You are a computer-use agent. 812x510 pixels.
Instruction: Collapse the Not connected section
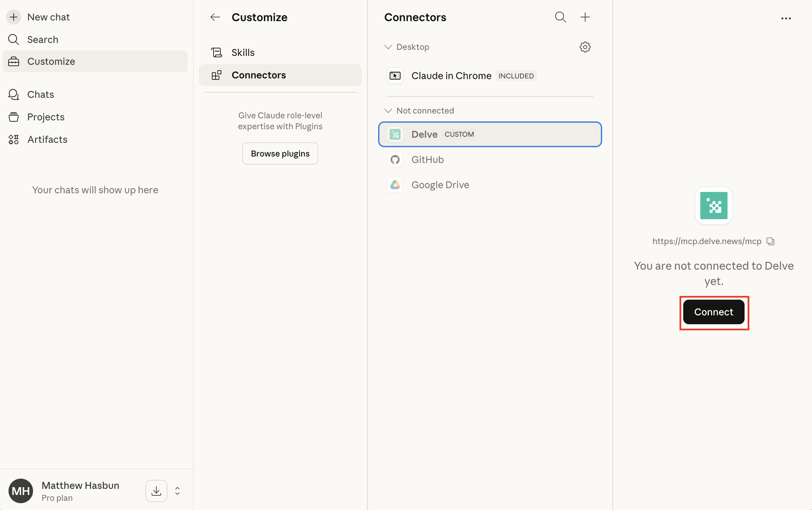(x=388, y=111)
